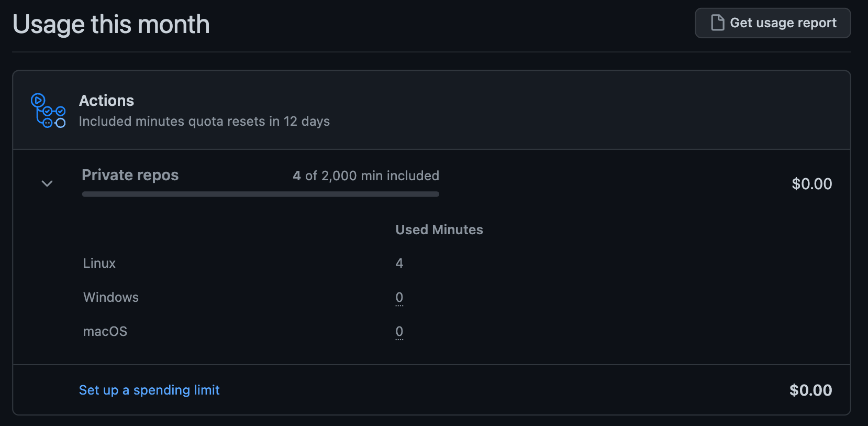868x426 pixels.
Task: Click the Windows row label
Action: (111, 297)
